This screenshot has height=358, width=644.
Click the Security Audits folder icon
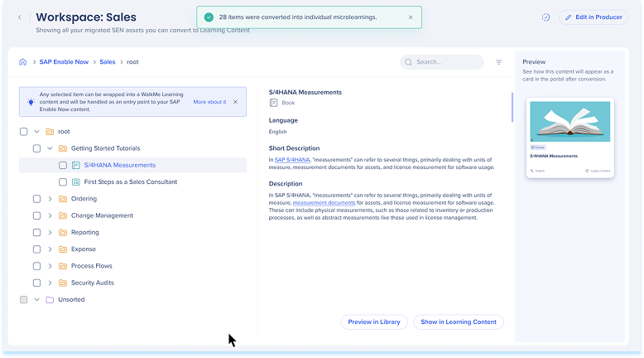[x=62, y=283]
